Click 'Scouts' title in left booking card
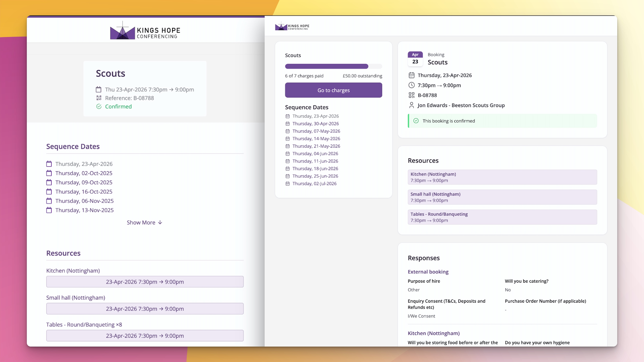Screen dimensions: 644x362 [111, 73]
